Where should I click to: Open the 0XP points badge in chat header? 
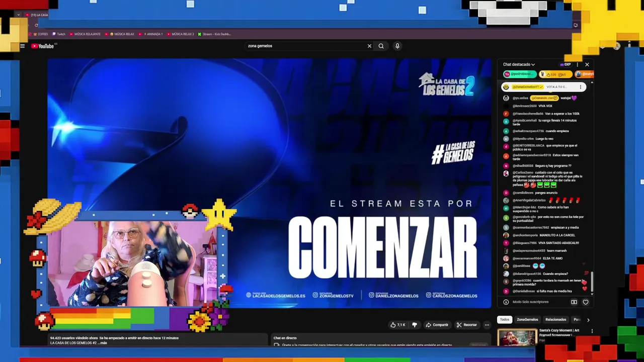click(x=566, y=64)
